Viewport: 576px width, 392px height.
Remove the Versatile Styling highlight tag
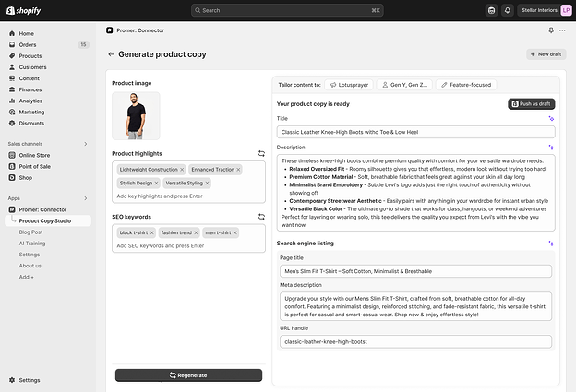tap(207, 184)
